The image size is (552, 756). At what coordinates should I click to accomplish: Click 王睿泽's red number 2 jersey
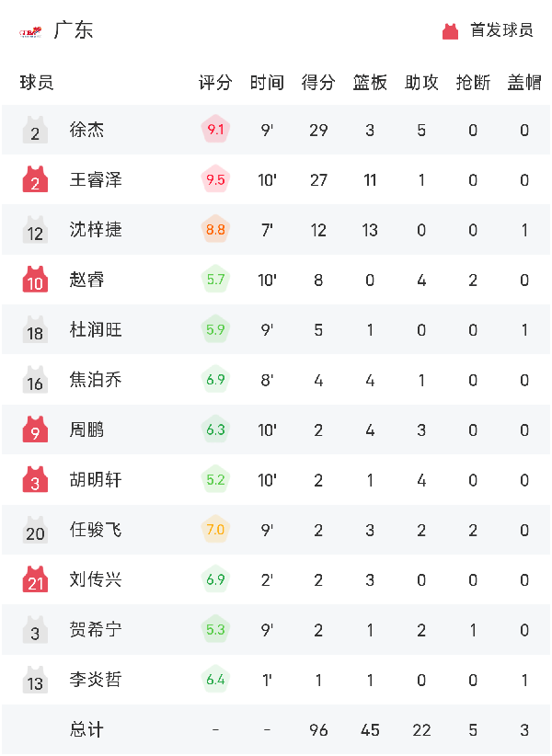35,180
